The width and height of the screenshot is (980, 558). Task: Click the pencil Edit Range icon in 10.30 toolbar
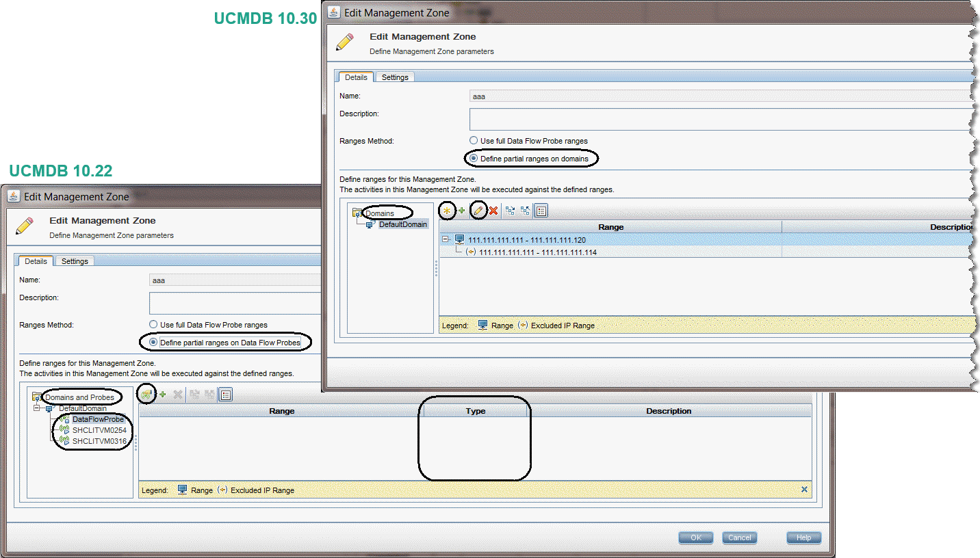pyautogui.click(x=479, y=211)
